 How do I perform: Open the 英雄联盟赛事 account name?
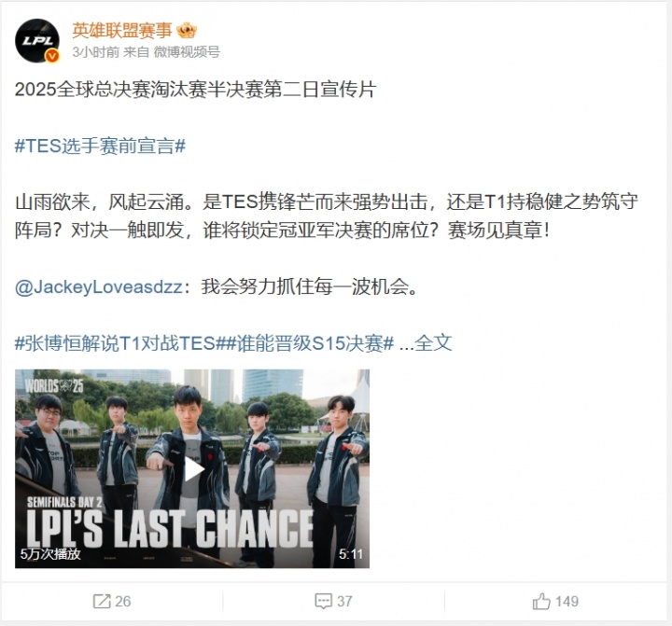pos(121,31)
